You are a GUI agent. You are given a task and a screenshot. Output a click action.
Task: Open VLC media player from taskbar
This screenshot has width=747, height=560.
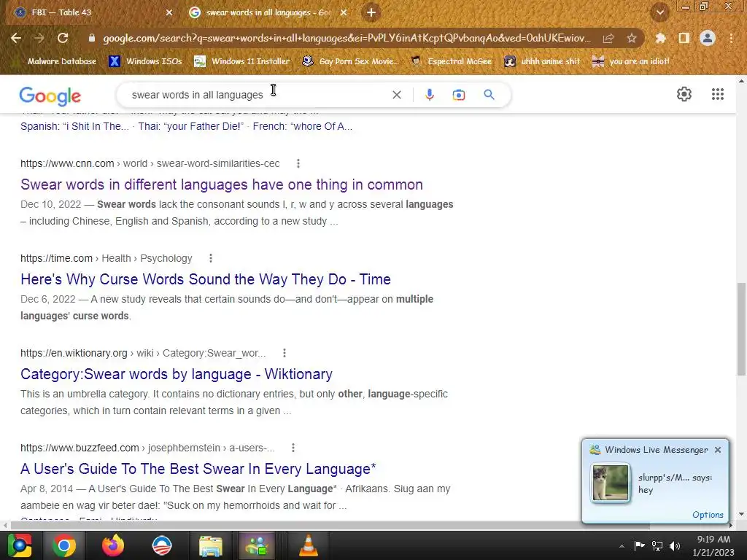(309, 545)
